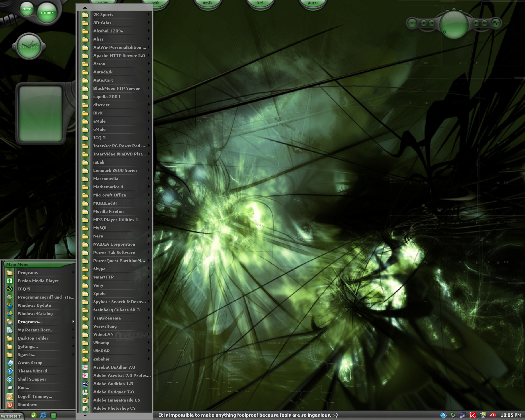Image resolution: width=525 pixels, height=420 pixels.
Task: Open the Run... dialog
Action: coord(40,388)
